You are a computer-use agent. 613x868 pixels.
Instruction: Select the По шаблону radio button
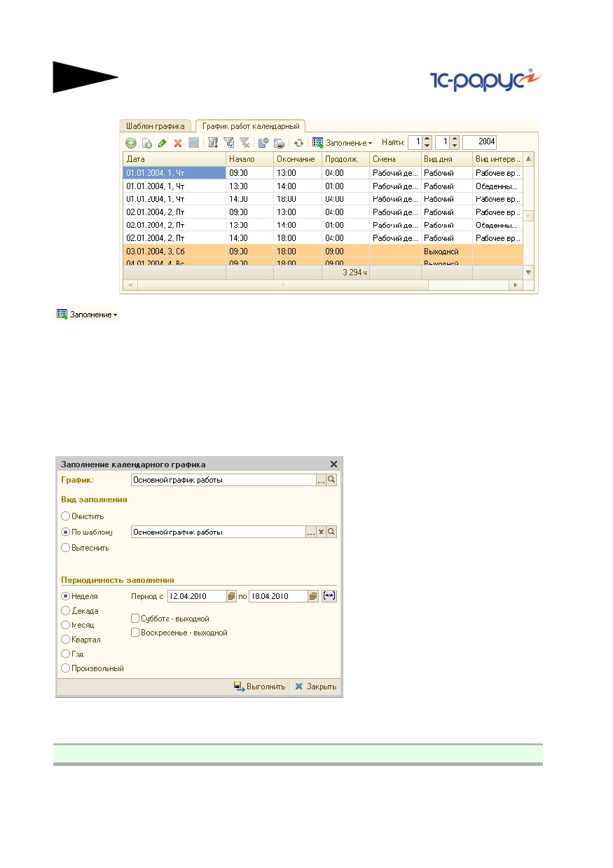[x=66, y=532]
